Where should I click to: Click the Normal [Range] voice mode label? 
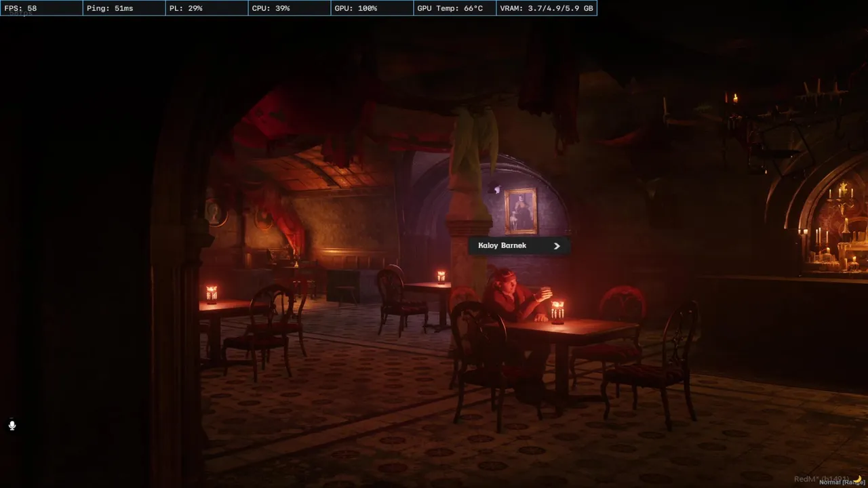coord(842,483)
